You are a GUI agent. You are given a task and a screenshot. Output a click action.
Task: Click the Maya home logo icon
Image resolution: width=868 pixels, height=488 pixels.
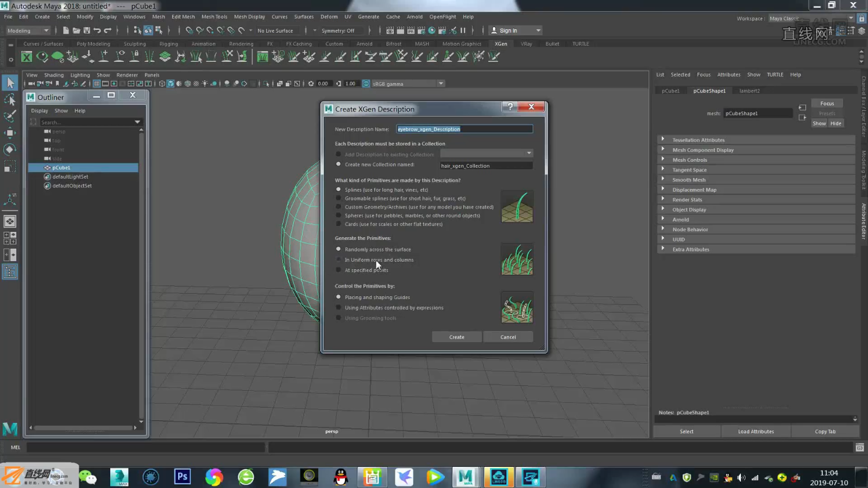pyautogui.click(x=10, y=429)
